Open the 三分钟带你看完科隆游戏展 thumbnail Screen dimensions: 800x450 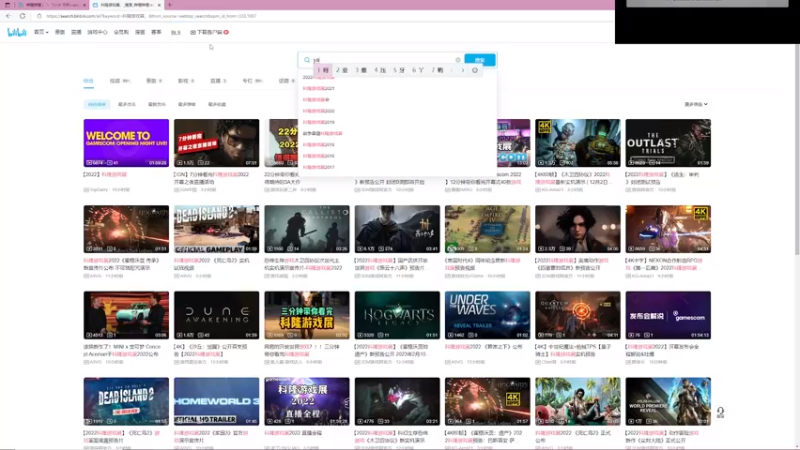tap(307, 315)
